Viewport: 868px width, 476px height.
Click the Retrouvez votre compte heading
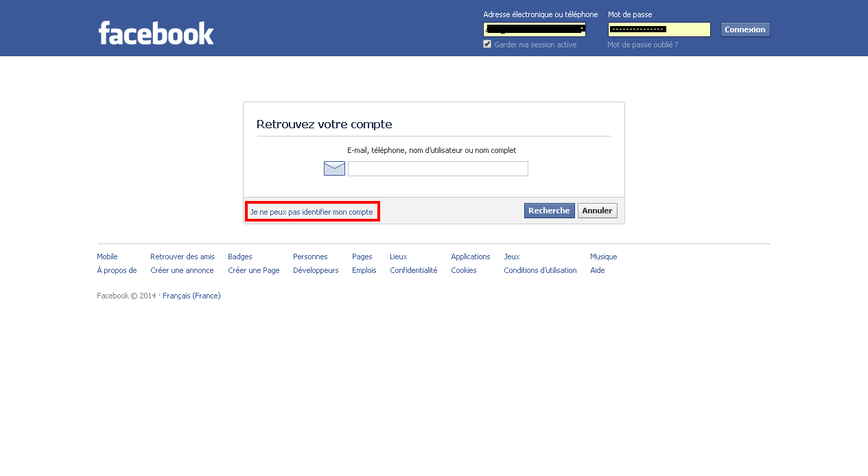click(x=325, y=124)
